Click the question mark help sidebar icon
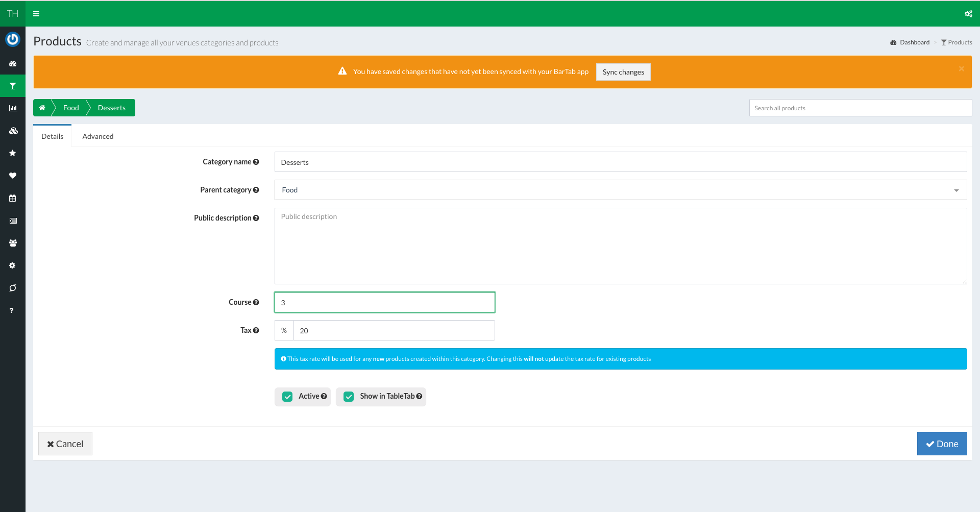Viewport: 980px width, 512px height. [x=12, y=310]
